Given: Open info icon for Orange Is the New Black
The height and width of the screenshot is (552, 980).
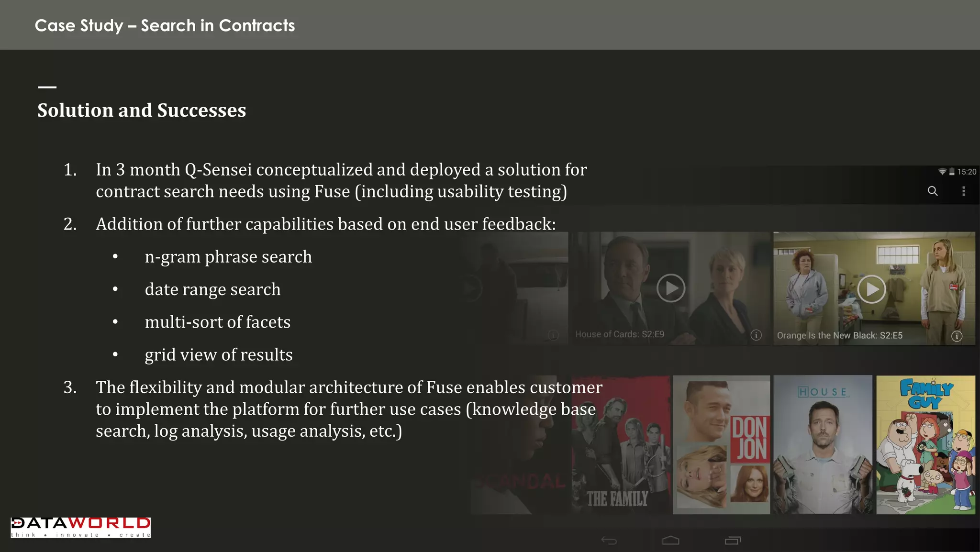Looking at the screenshot, I should coord(957,336).
